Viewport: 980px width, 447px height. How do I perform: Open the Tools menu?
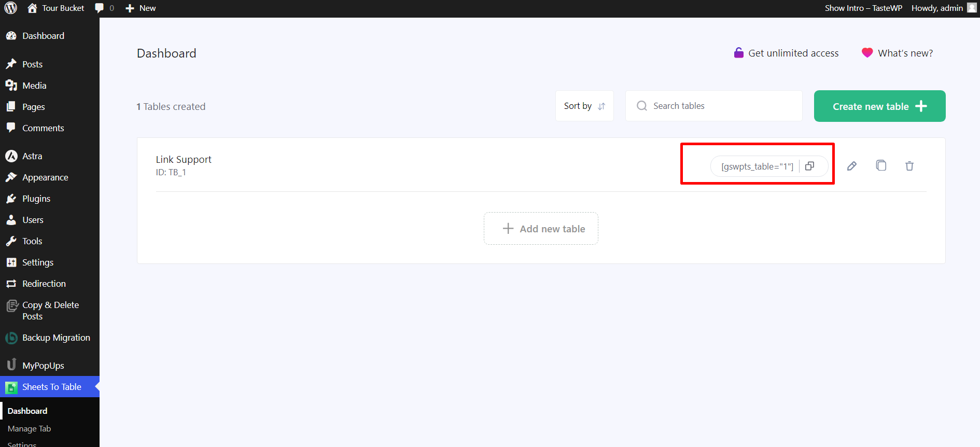tap(50, 241)
